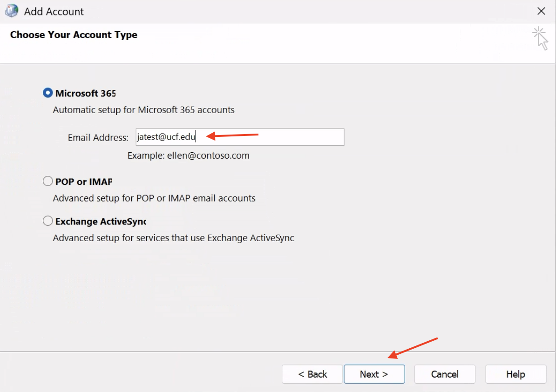
Task: Click the 'Choose Your Account Type' heading
Action: click(74, 35)
